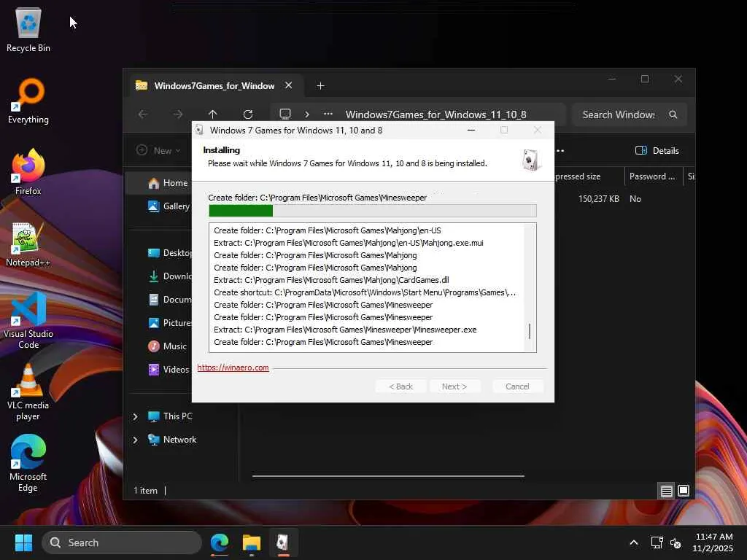Open File Explorer from the taskbar
Screen dimensions: 747x560
[x=252, y=542]
